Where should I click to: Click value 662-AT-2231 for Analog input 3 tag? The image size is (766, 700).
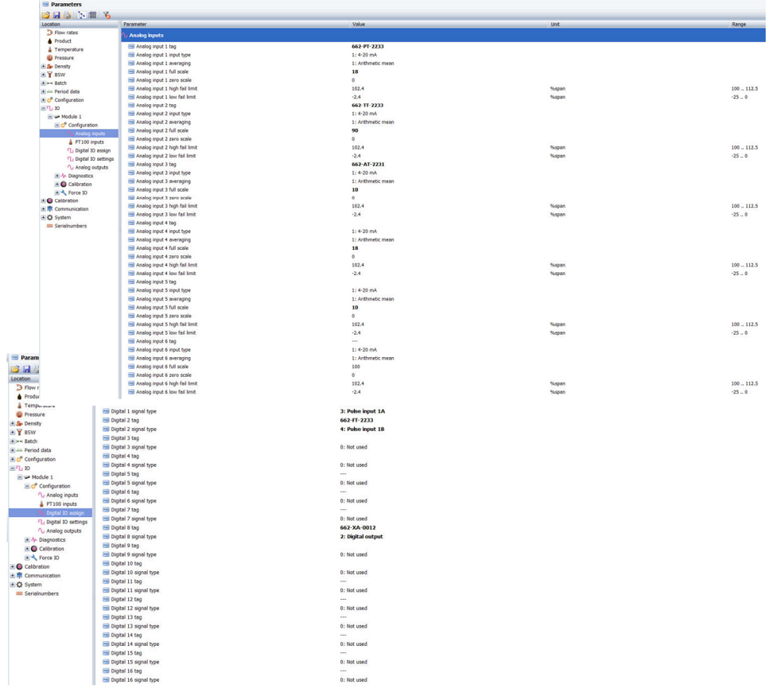pos(367,165)
